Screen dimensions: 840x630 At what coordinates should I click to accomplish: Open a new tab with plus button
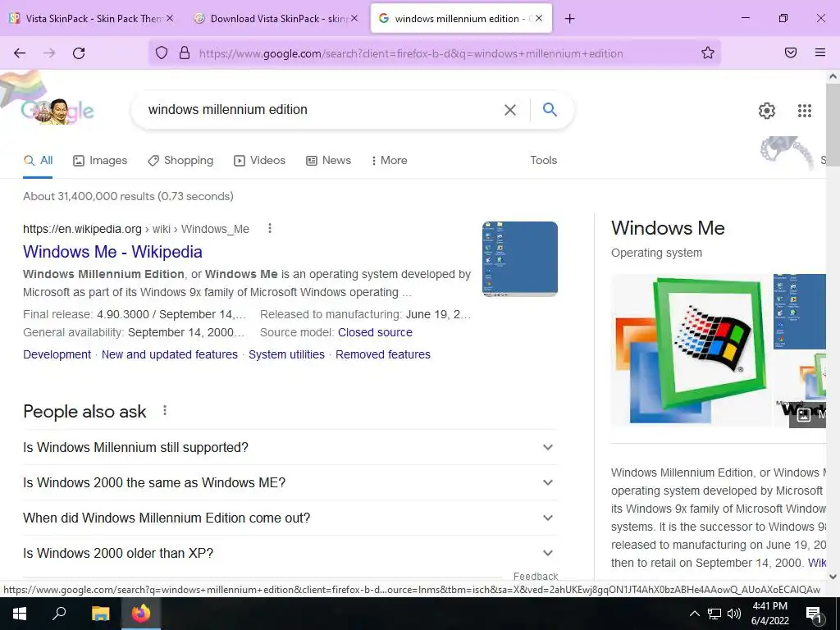click(x=569, y=19)
